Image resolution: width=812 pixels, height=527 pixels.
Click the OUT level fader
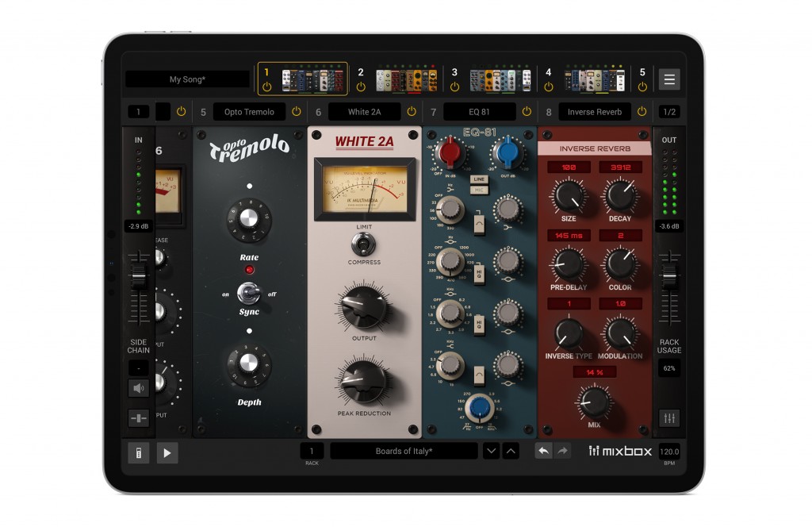point(669,275)
